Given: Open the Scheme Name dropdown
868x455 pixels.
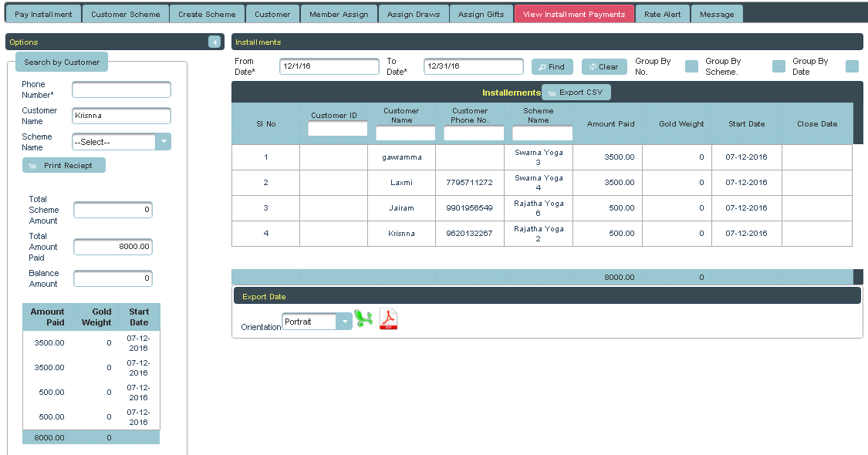Looking at the screenshot, I should tap(163, 142).
